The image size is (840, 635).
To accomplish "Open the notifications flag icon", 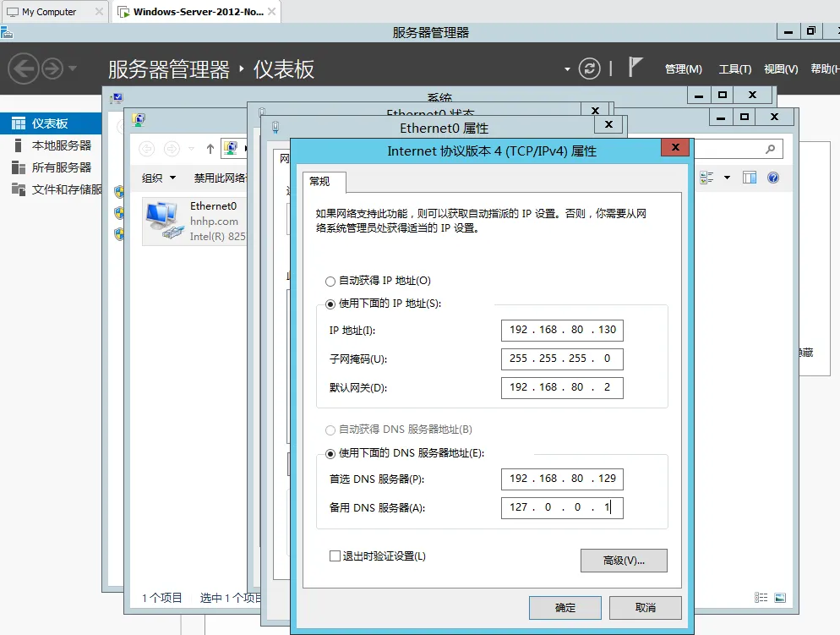I will tap(635, 67).
